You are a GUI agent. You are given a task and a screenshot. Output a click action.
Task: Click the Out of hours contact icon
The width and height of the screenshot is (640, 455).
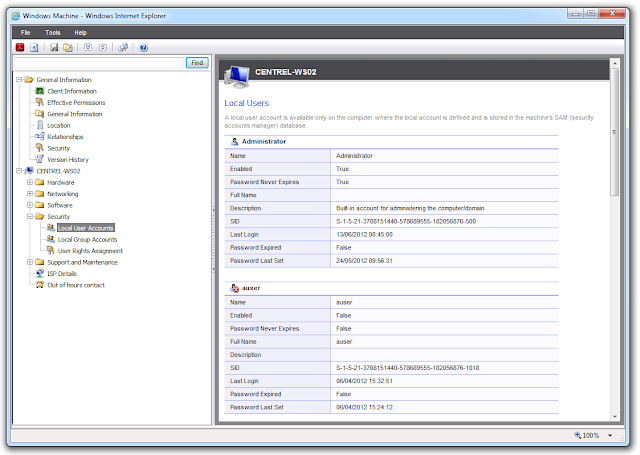point(40,284)
